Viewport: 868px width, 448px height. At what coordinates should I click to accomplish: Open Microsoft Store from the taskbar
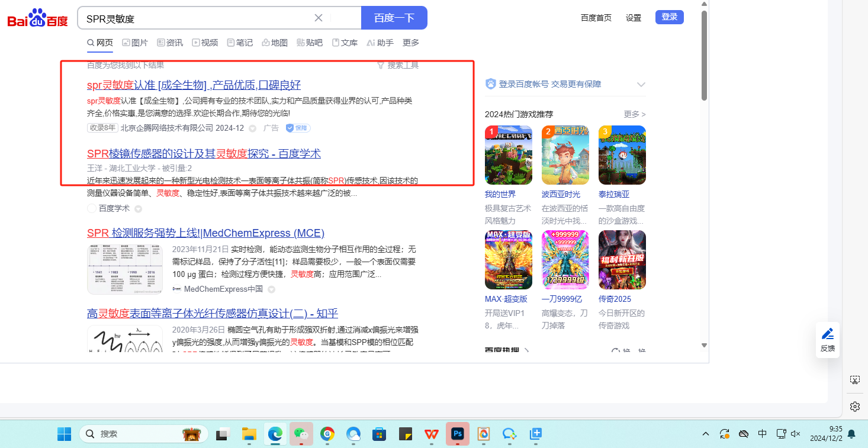click(380, 434)
